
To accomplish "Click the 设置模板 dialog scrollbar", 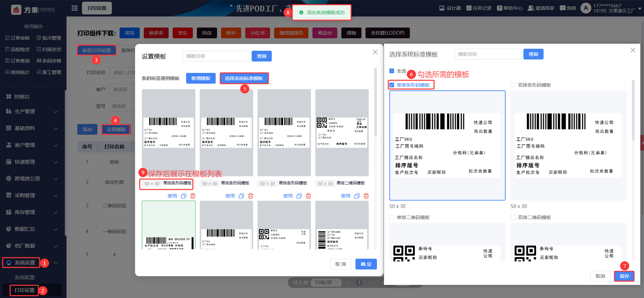I will pos(376,102).
